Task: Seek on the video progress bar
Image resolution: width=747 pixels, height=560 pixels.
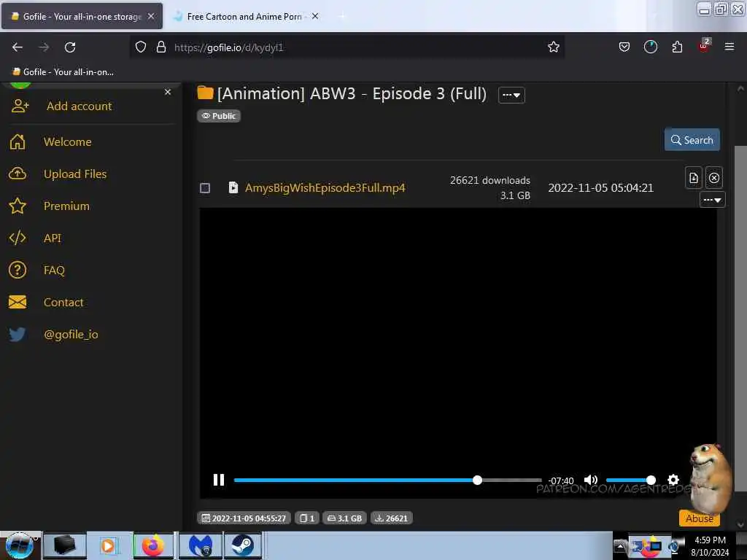Action: [388, 480]
